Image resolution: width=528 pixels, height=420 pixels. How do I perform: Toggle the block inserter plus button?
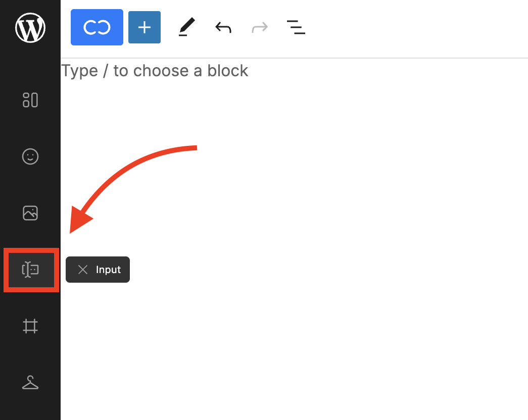click(x=145, y=27)
